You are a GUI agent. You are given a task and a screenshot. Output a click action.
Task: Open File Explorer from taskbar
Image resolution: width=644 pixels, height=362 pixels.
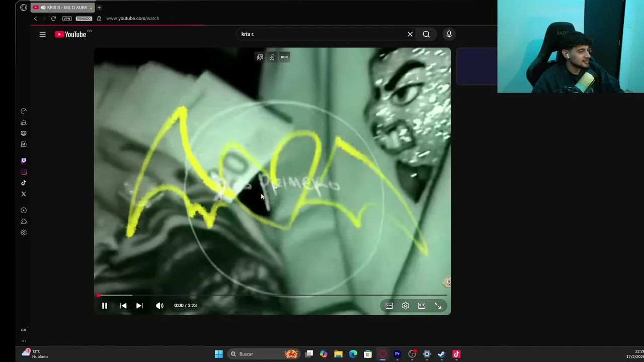pyautogui.click(x=339, y=354)
